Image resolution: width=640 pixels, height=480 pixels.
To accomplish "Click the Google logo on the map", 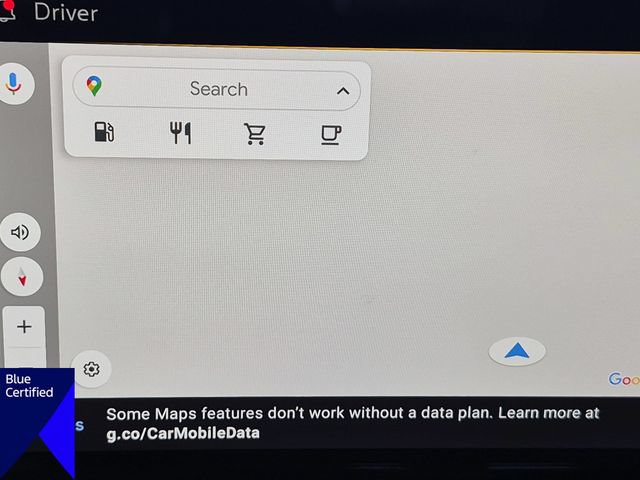I will tap(624, 379).
